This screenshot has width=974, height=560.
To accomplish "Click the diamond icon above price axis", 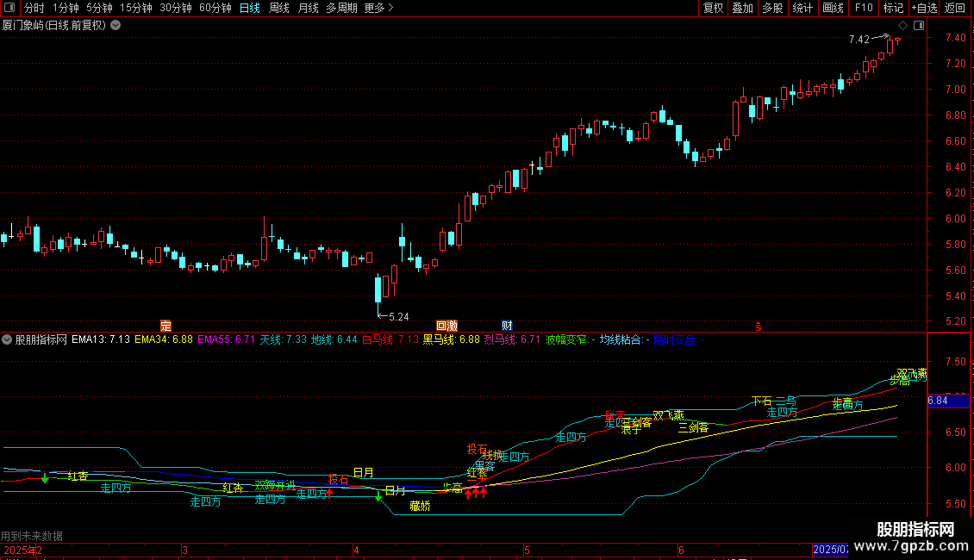I will (903, 26).
